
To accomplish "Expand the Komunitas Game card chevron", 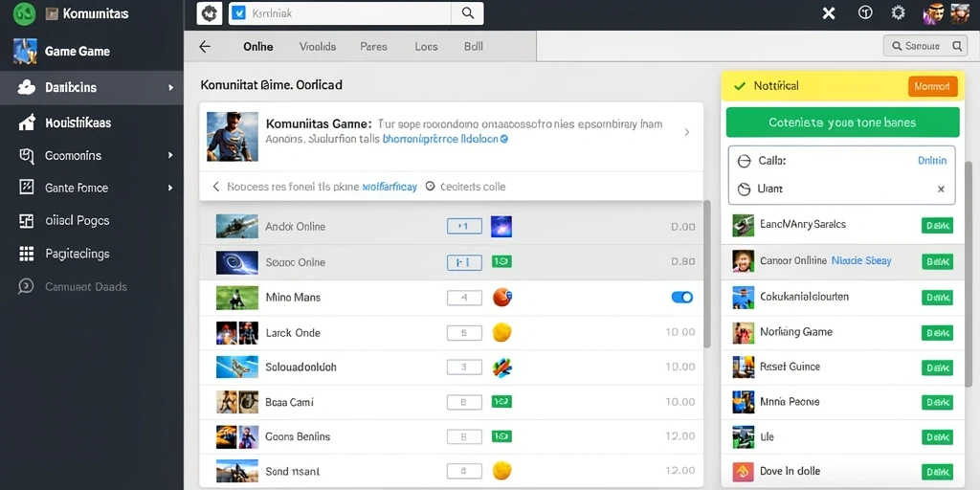I will click(687, 132).
